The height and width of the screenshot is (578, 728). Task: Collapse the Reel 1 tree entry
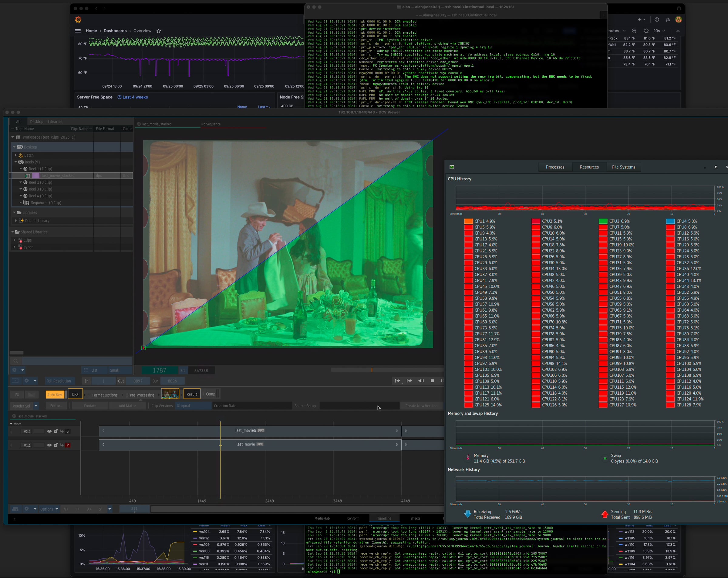21,169
